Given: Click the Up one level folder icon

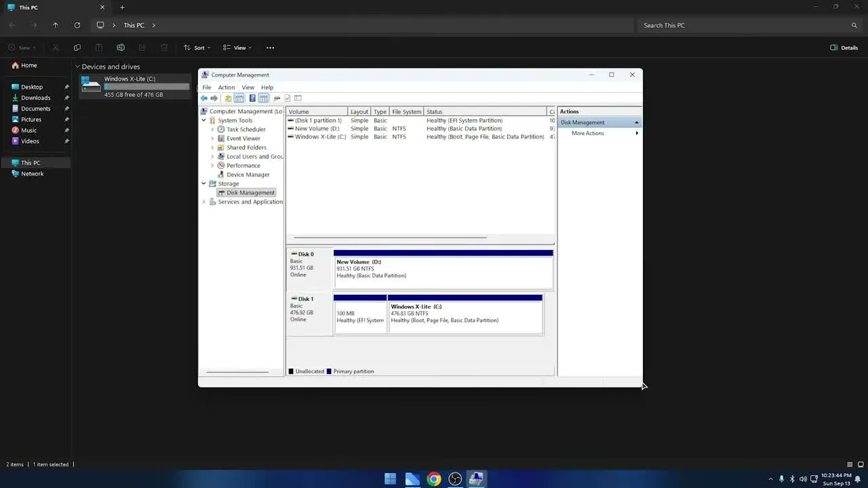Looking at the screenshot, I should [x=228, y=98].
